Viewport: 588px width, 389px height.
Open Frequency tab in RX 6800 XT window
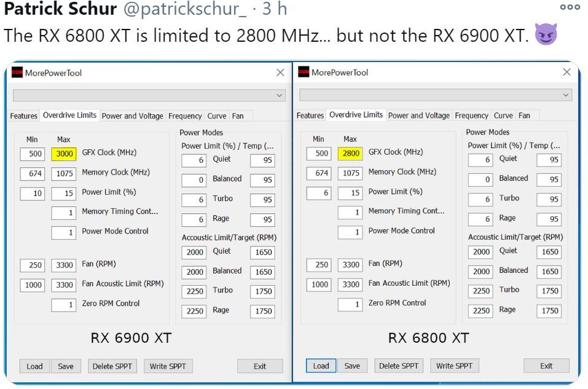click(x=471, y=116)
